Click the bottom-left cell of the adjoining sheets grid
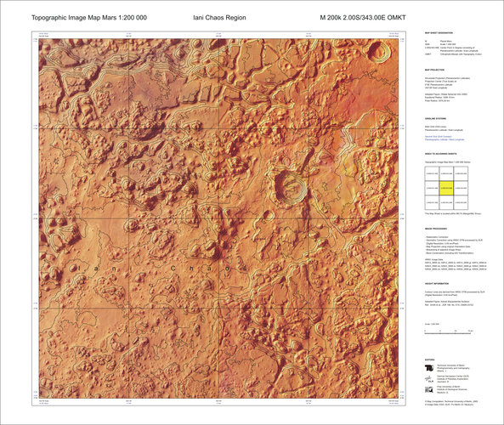 (x=432, y=202)
